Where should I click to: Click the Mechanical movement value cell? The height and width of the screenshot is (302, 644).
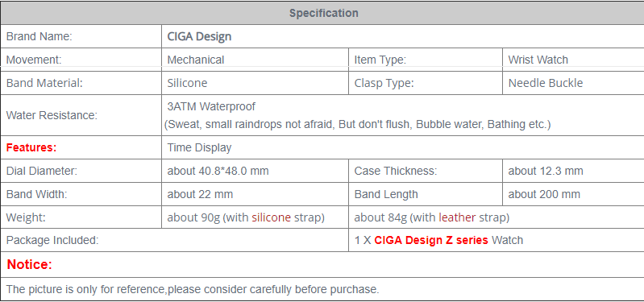pyautogui.click(x=255, y=60)
